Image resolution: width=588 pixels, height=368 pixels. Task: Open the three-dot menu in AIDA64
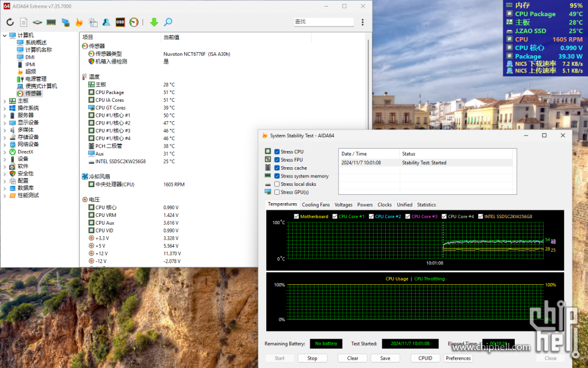(362, 22)
